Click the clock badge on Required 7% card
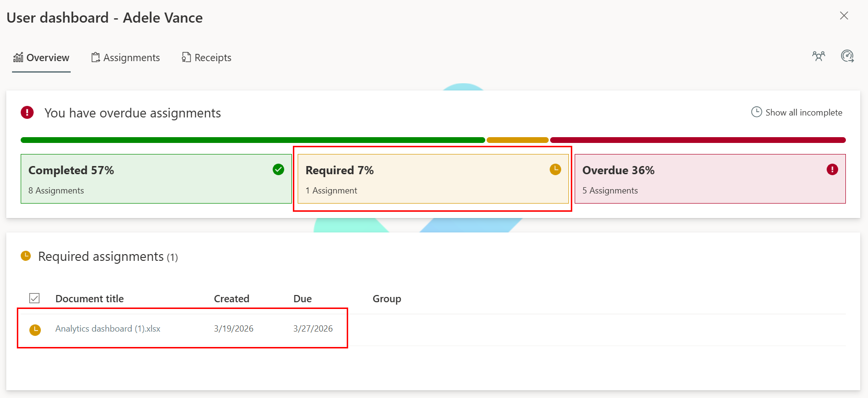The width and height of the screenshot is (868, 398). [x=555, y=169]
